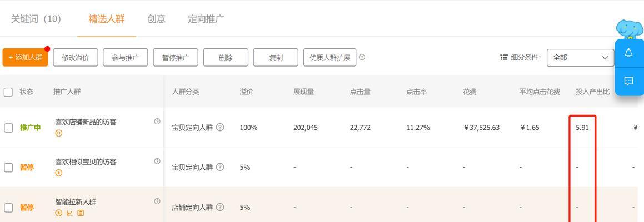Check the 智能拉新人群 row checkbox

pyautogui.click(x=8, y=207)
